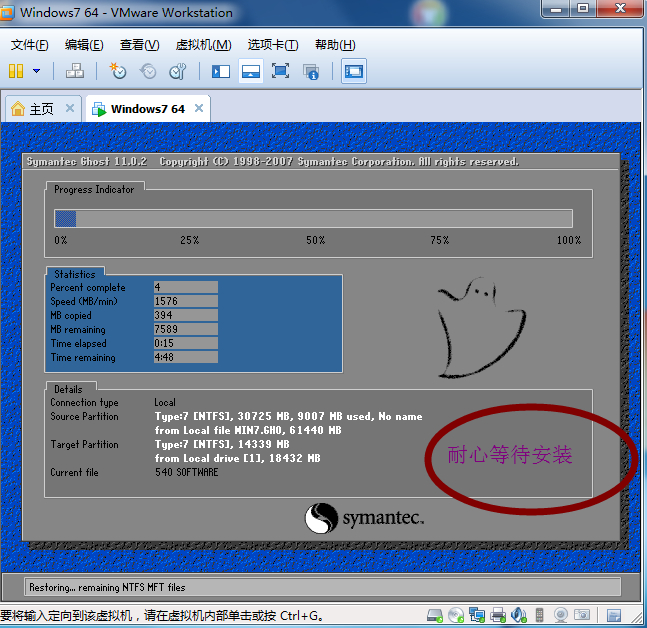Click the hard disk status bar icon
Viewport: 647px width, 628px height.
coord(434,615)
